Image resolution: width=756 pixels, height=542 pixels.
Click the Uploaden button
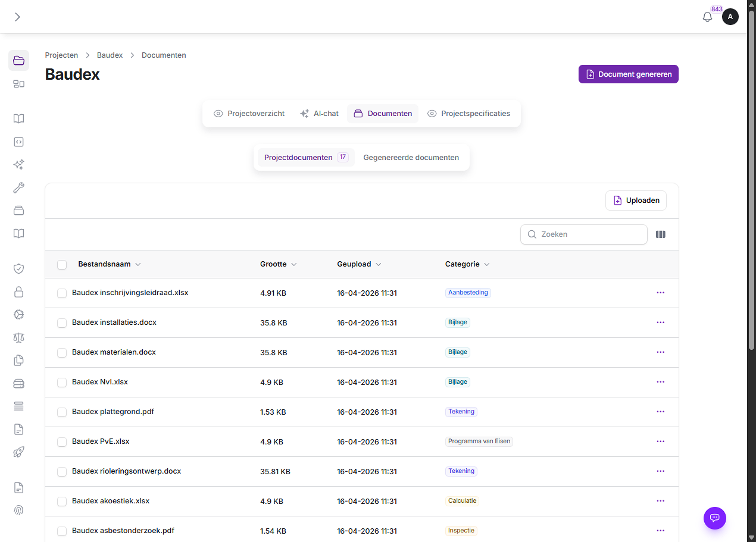[636, 200]
